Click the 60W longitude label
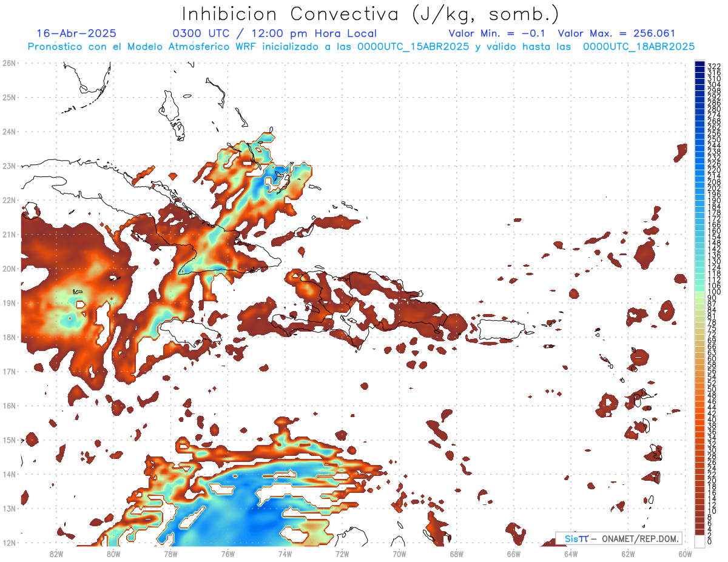This screenshot has width=728, height=562. tap(686, 554)
